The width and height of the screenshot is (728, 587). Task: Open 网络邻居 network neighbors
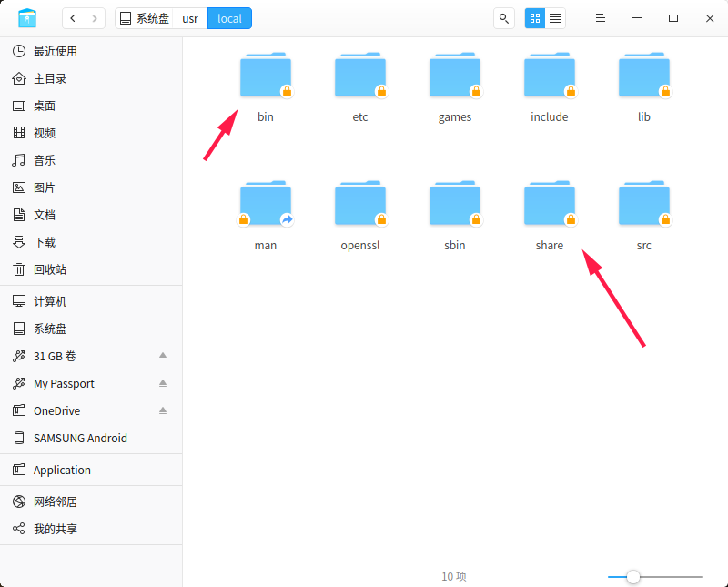tap(91, 501)
